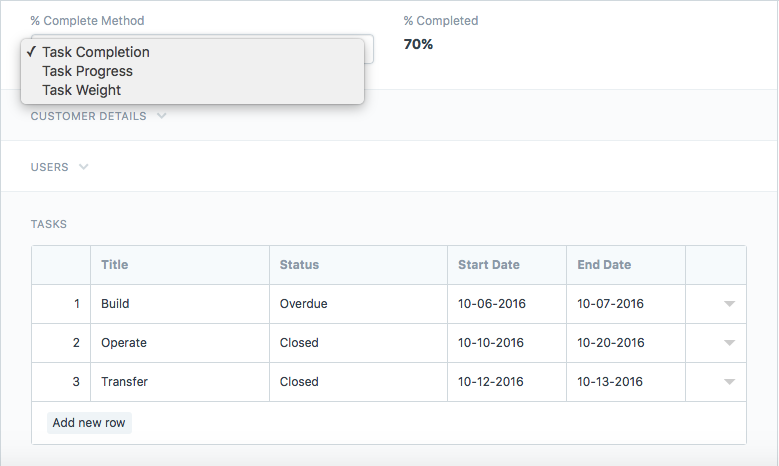The image size is (779, 466).
Task: Select the Operate title cell
Action: click(179, 343)
